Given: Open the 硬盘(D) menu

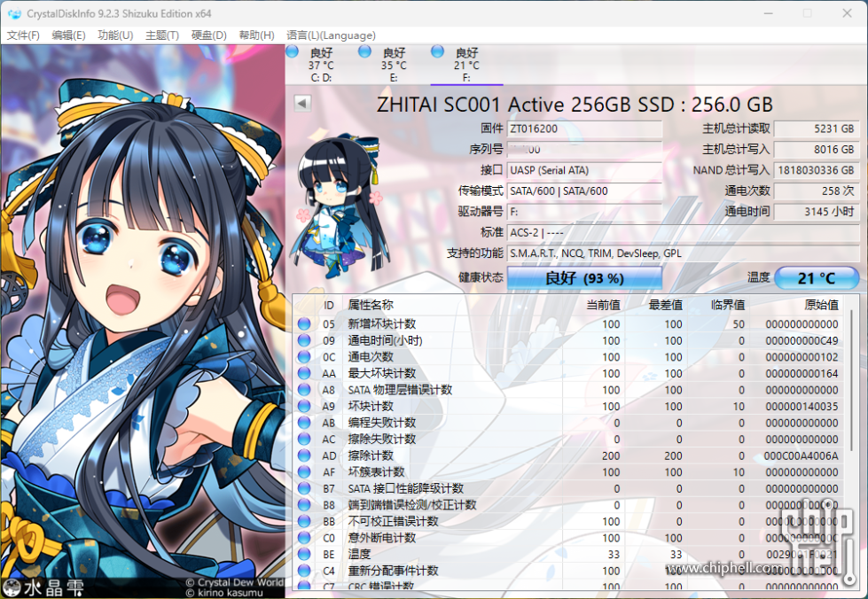Looking at the screenshot, I should pyautogui.click(x=209, y=35).
